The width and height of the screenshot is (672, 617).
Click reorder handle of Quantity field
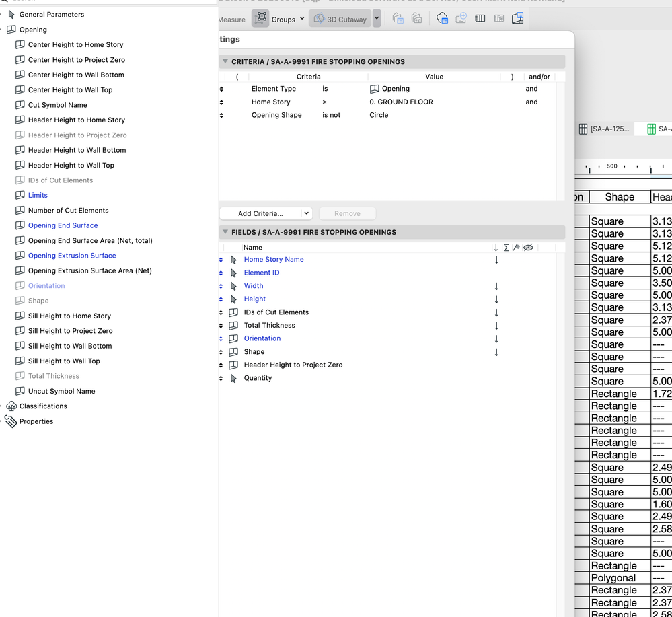221,378
